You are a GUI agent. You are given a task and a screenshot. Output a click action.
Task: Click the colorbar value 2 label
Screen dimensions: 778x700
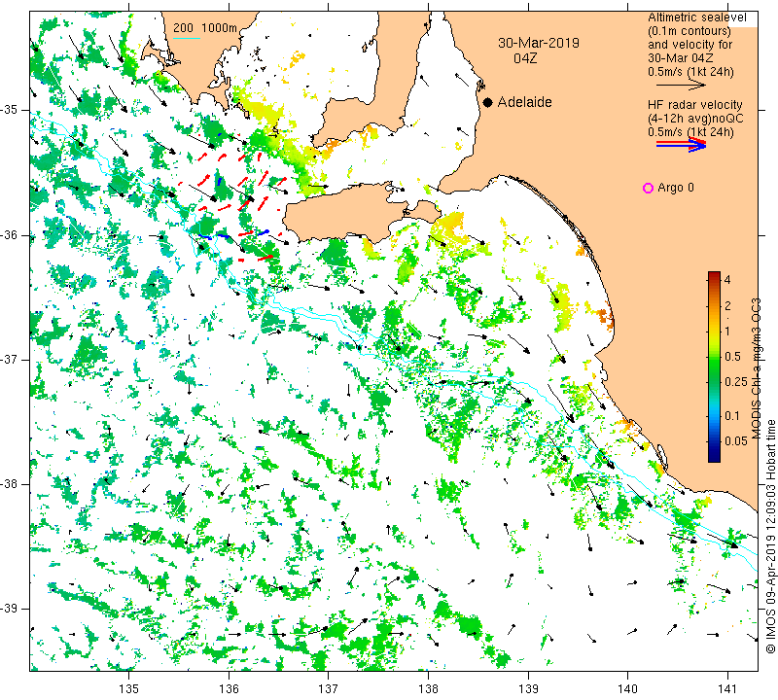[727, 305]
